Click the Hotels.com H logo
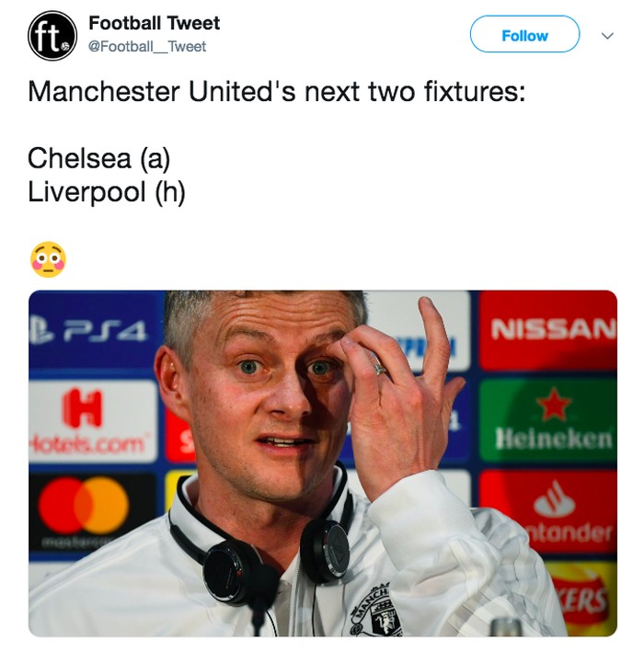The image size is (644, 652). point(82,408)
